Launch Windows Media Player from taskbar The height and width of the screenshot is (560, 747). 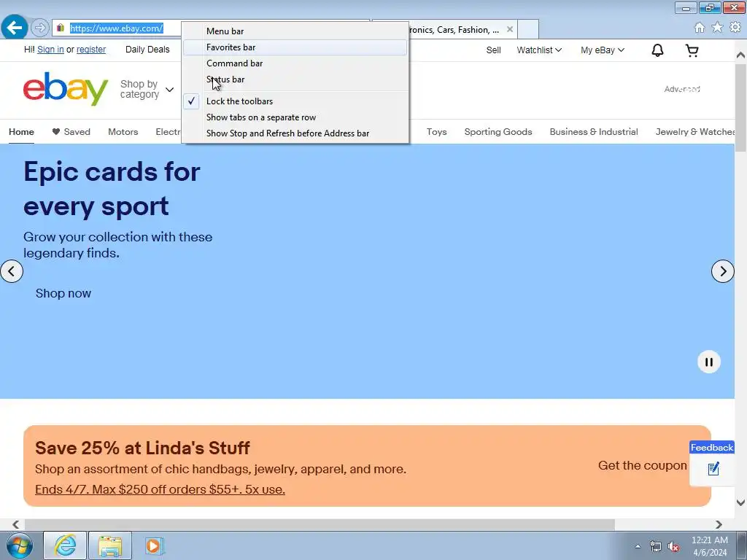(x=154, y=545)
